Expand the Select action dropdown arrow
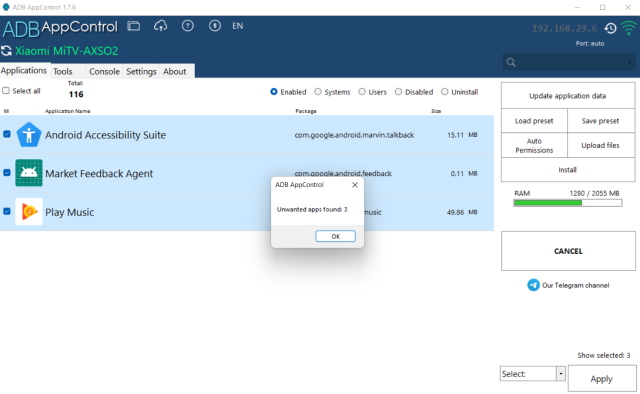Viewport: 640px width, 394px height. coord(561,374)
